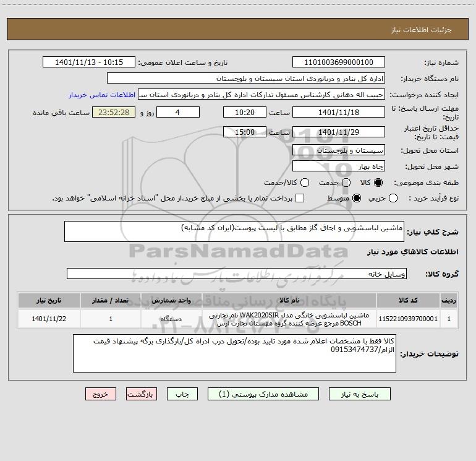Click the buyer notes text area

[x=234, y=353]
